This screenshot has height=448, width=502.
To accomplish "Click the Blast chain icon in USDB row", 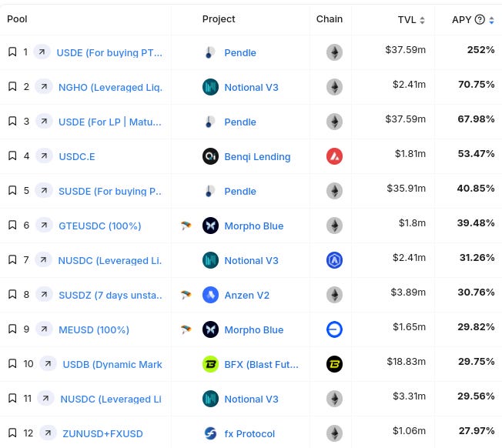I will click(x=334, y=364).
